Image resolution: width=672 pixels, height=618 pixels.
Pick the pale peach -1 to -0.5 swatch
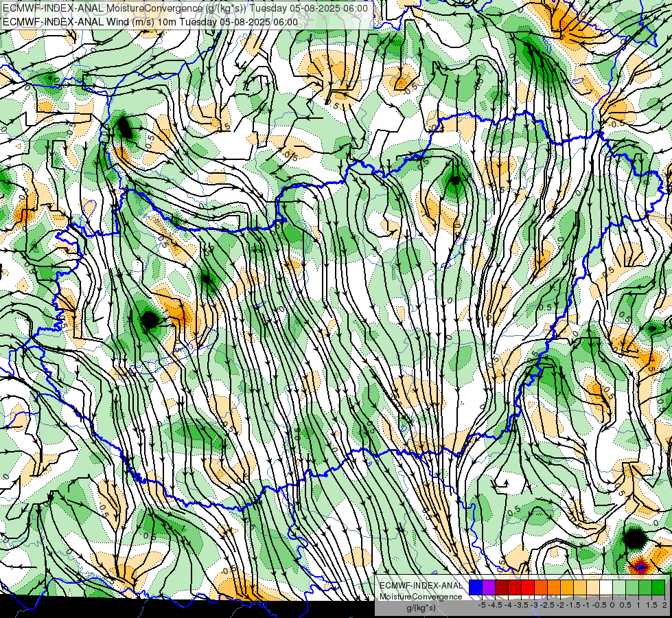pos(593,588)
